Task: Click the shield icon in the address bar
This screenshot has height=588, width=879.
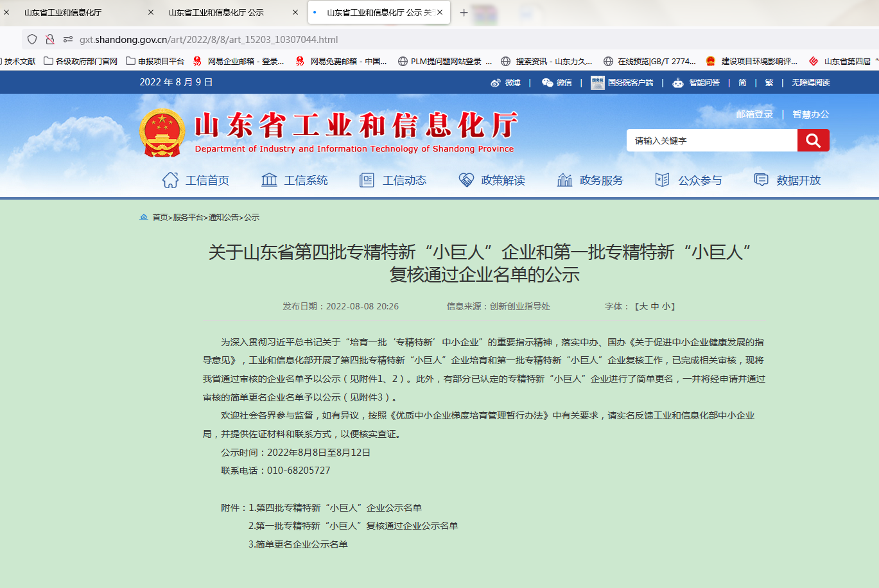Action: pyautogui.click(x=31, y=39)
